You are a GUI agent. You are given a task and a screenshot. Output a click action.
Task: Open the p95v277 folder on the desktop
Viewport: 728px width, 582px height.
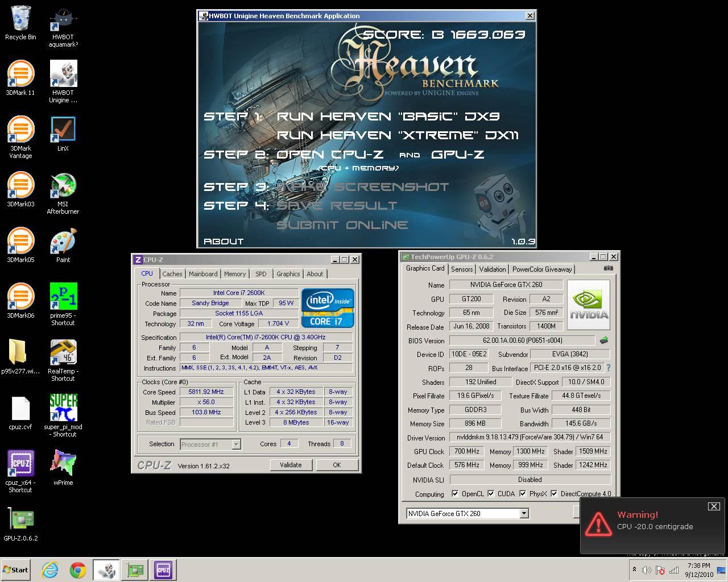pos(20,356)
